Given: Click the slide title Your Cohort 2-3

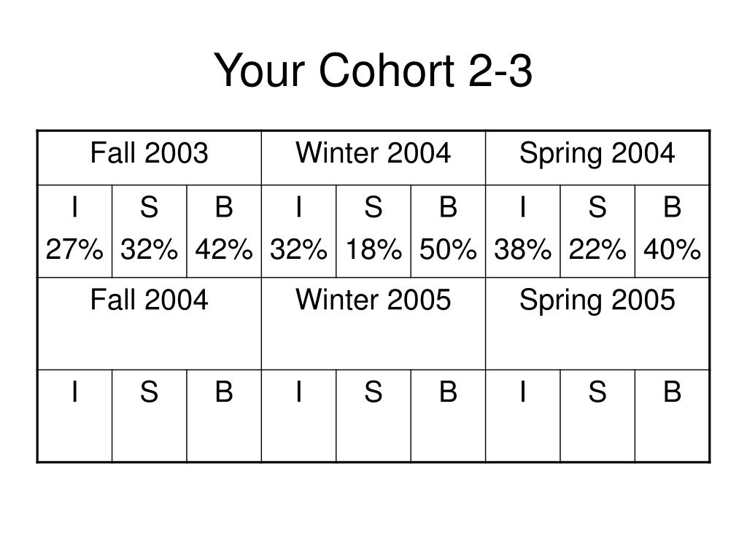Looking at the screenshot, I should pos(373,71).
